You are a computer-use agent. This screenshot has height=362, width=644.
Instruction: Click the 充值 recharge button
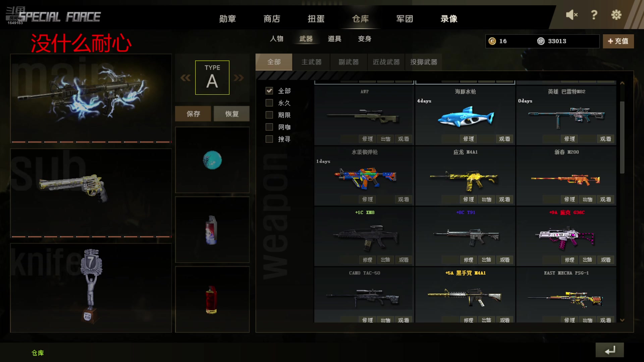click(x=618, y=41)
